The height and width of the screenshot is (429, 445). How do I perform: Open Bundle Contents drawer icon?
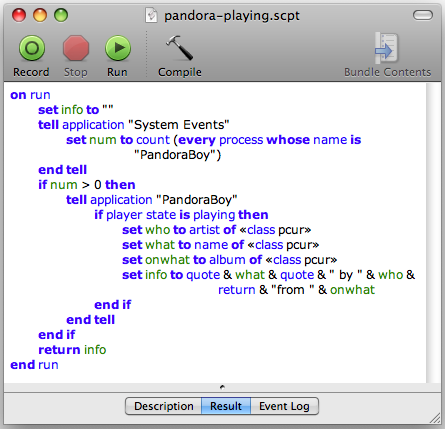tap(387, 48)
